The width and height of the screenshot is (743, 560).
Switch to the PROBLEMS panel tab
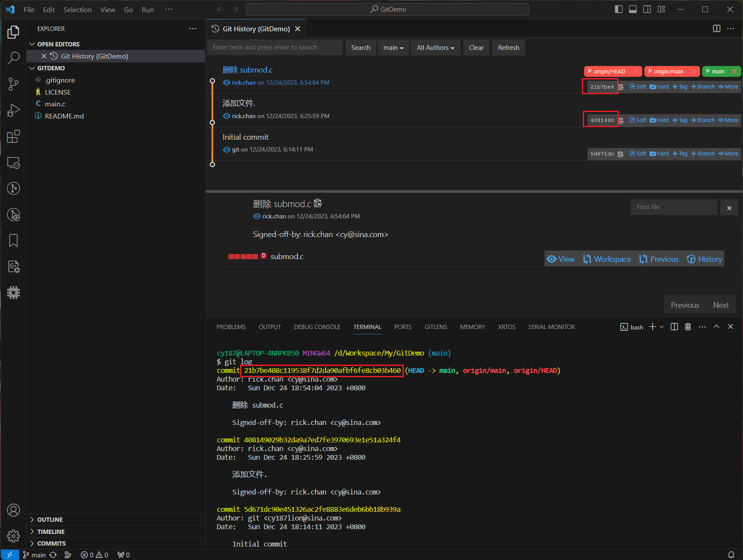[231, 327]
